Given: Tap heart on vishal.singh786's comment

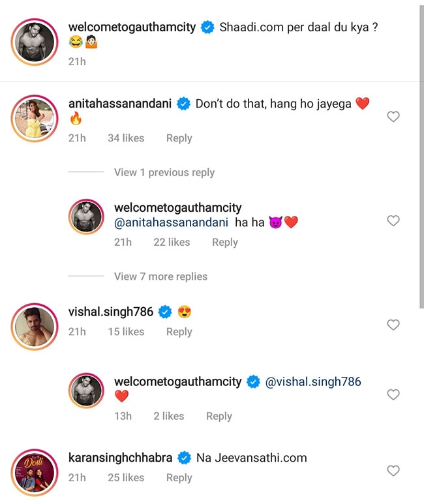Looking at the screenshot, I should tap(393, 325).
